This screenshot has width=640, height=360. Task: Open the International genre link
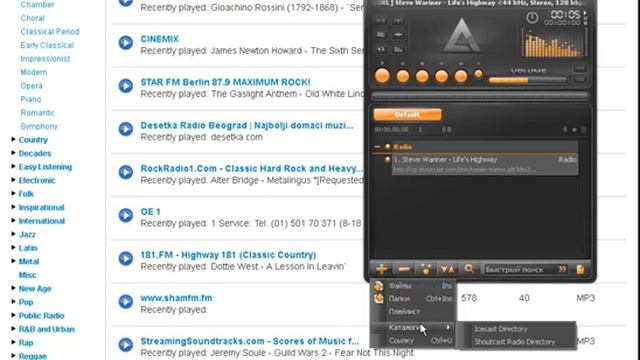[x=42, y=221]
